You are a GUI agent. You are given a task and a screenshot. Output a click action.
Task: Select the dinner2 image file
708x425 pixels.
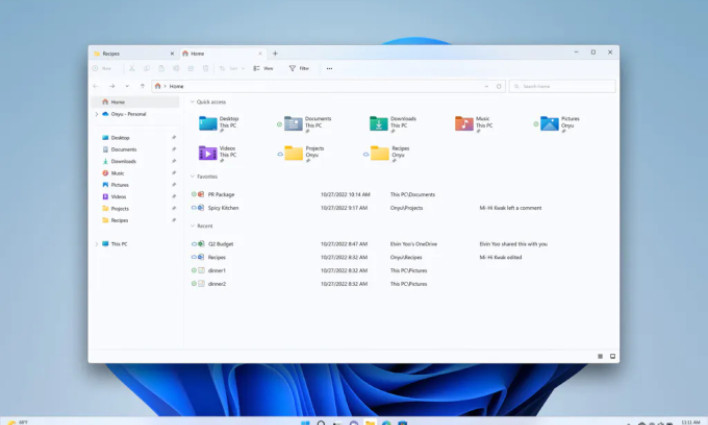pos(217,284)
